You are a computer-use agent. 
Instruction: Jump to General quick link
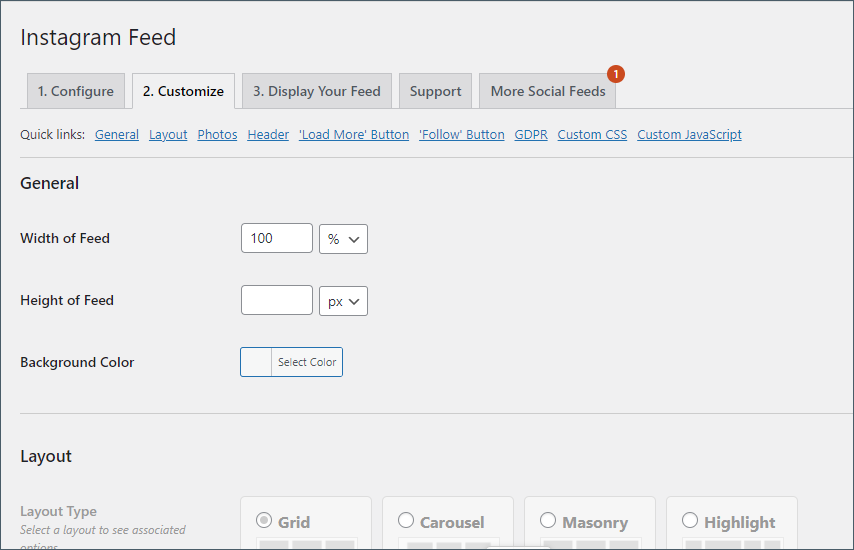[x=117, y=135]
